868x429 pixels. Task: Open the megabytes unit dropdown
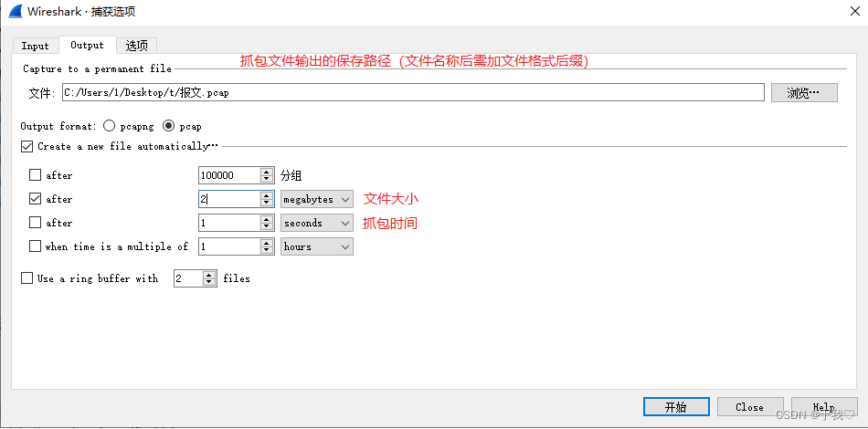[317, 199]
